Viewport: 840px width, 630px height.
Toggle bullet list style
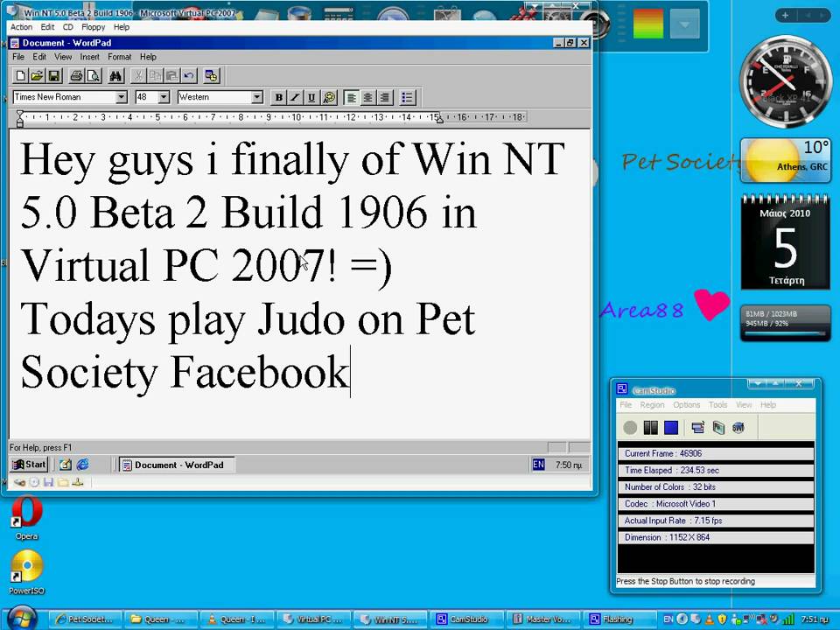pyautogui.click(x=407, y=97)
